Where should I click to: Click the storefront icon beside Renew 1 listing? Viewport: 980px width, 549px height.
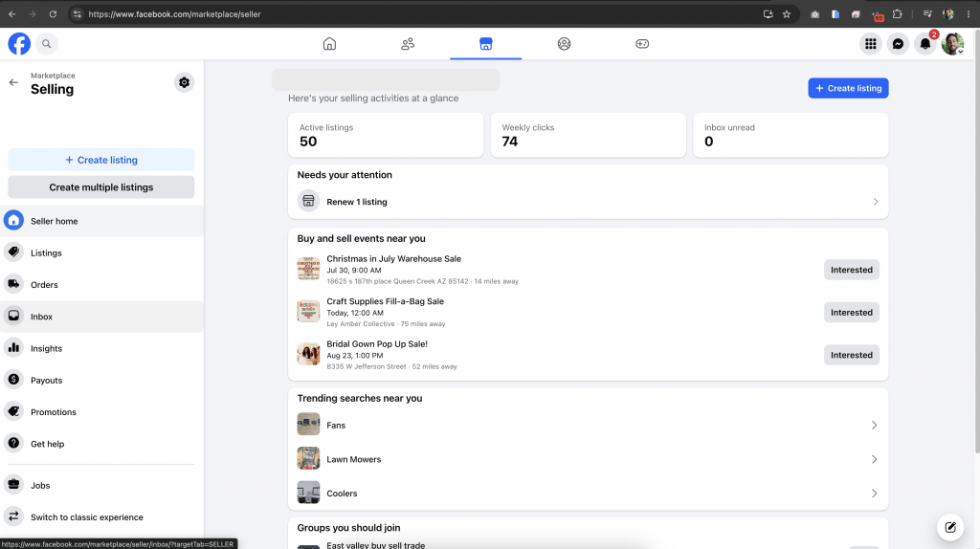[308, 201]
